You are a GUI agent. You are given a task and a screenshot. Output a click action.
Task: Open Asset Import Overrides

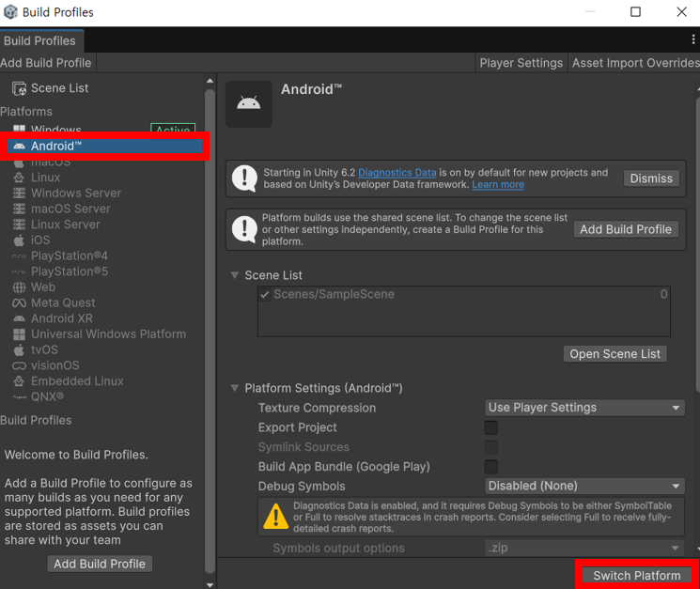[x=635, y=63]
